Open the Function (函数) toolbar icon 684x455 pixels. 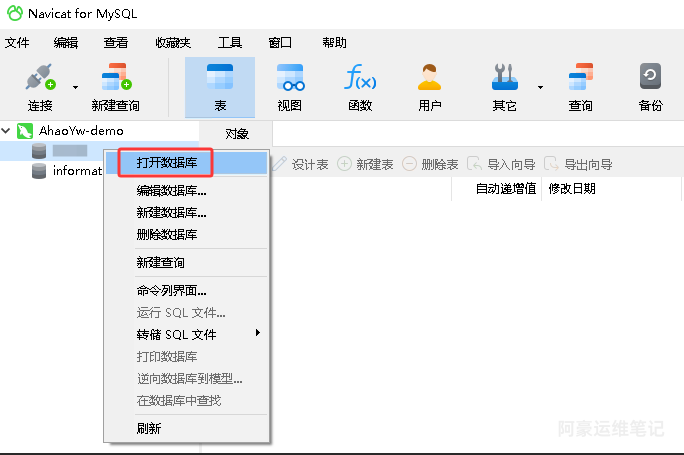coord(360,77)
